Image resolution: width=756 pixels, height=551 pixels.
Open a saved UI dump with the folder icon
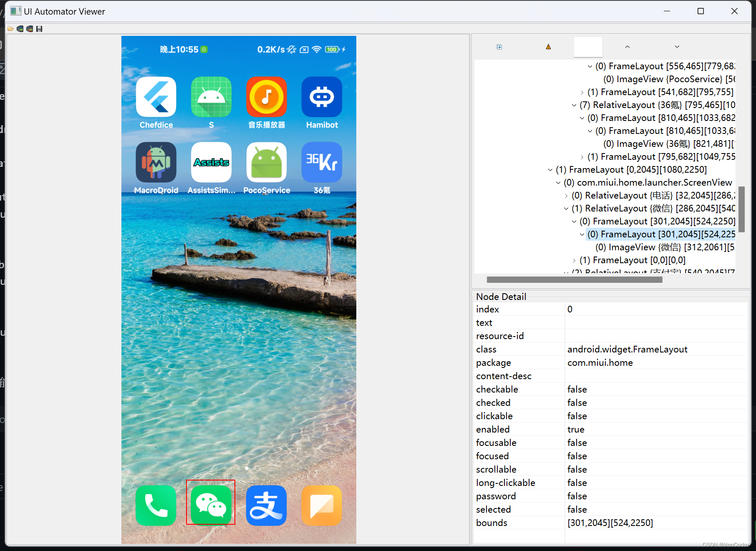(x=10, y=29)
